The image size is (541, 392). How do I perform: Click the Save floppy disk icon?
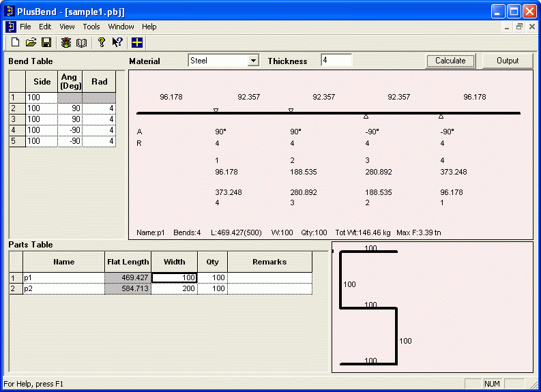click(46, 42)
